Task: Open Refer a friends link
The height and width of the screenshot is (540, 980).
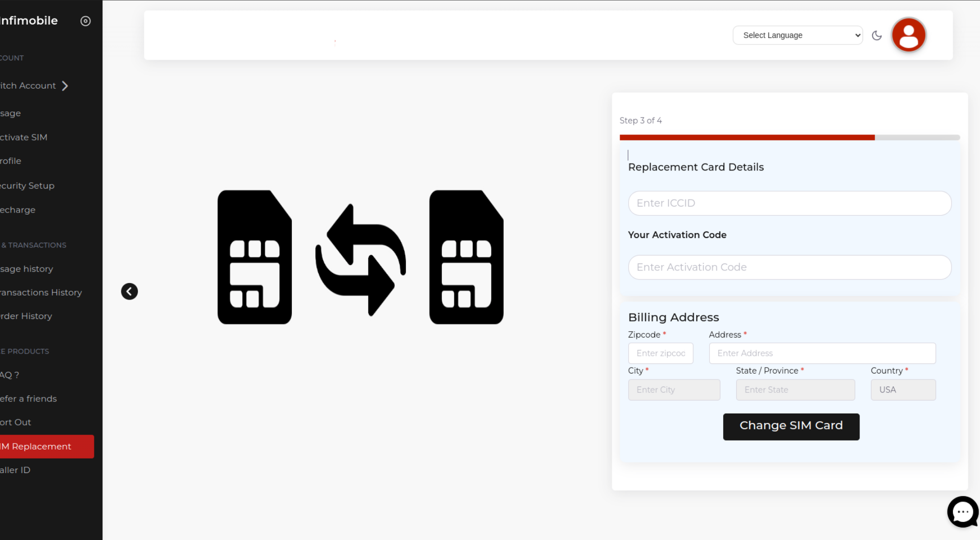Action: click(28, 398)
